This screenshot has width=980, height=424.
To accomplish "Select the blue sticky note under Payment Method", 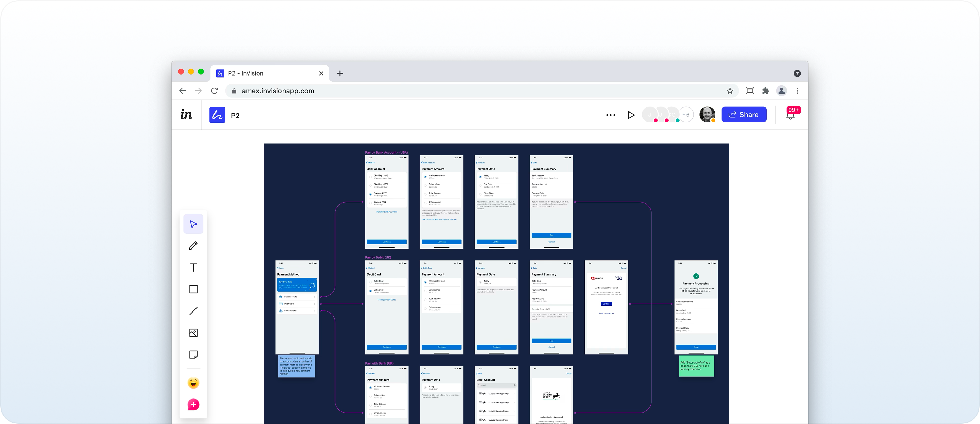I will click(296, 366).
